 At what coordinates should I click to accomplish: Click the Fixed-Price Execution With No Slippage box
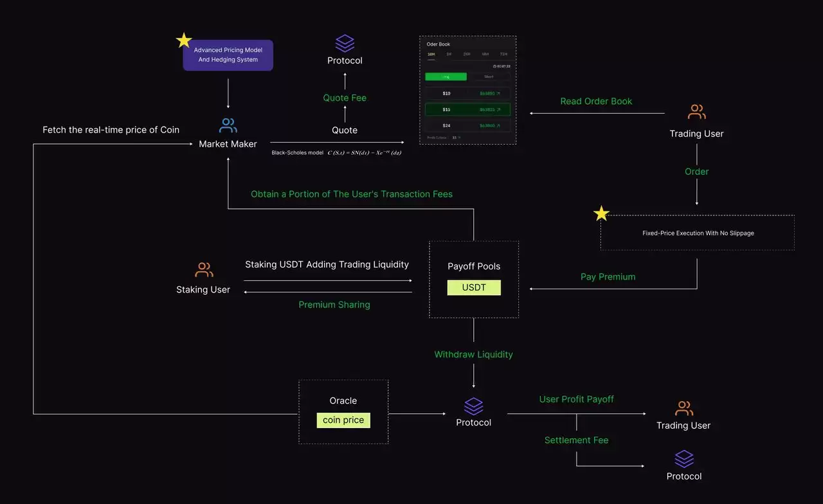(x=698, y=233)
